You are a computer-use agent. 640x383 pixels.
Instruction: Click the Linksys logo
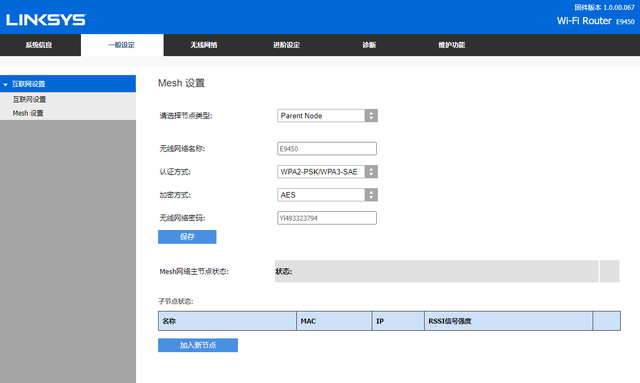click(x=46, y=20)
